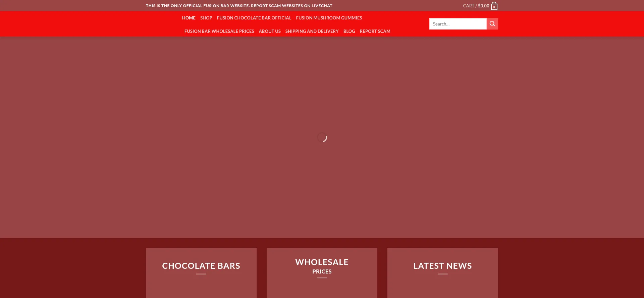Open the Blog page

[349, 31]
